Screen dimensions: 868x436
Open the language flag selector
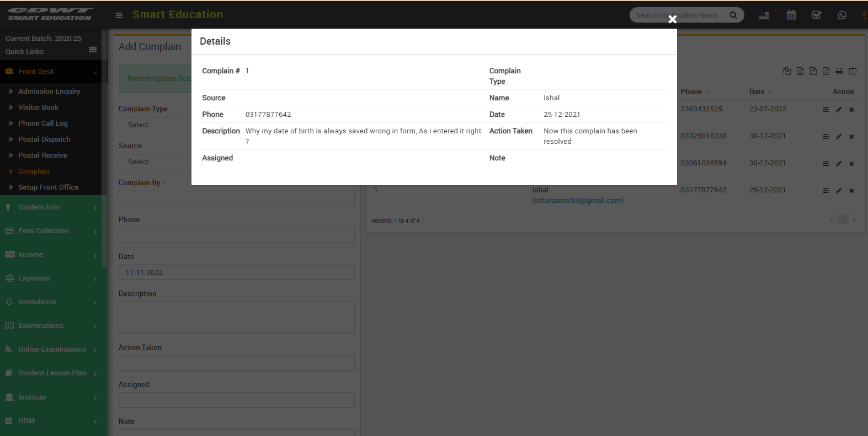click(764, 15)
